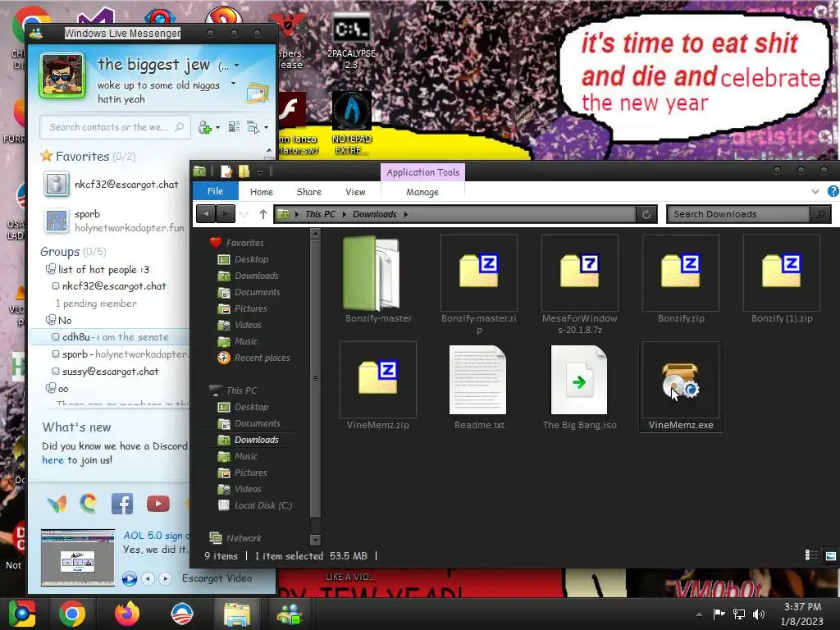840x630 pixels.
Task: Switch to the Home ribbon tab
Action: tap(262, 192)
